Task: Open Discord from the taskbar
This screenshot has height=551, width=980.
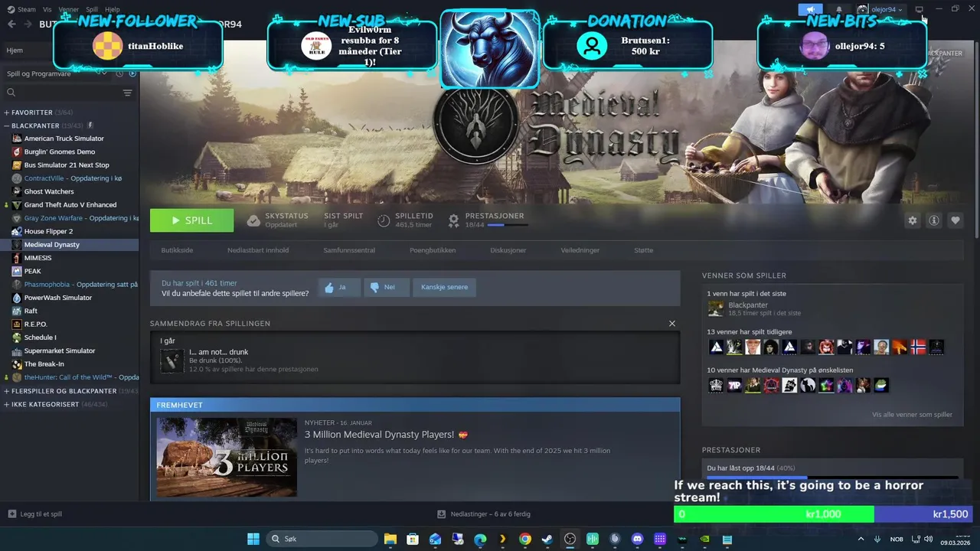Action: [637, 539]
